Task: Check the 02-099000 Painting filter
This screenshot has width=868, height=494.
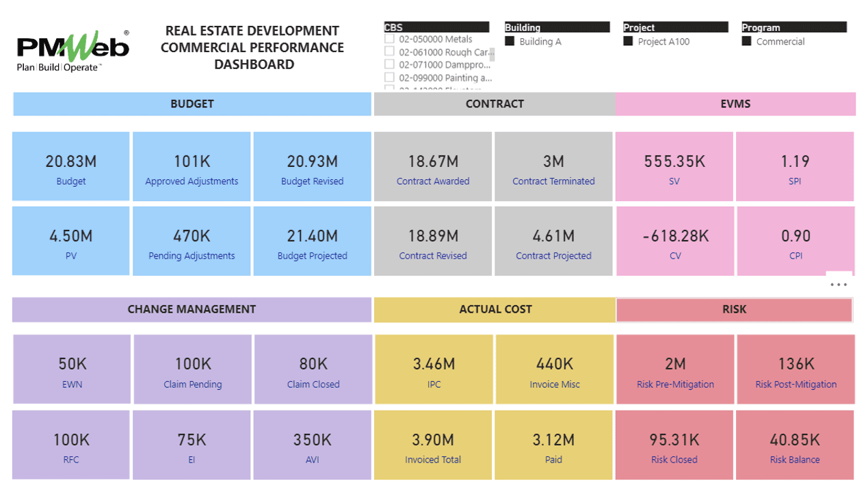Action: pyautogui.click(x=390, y=77)
